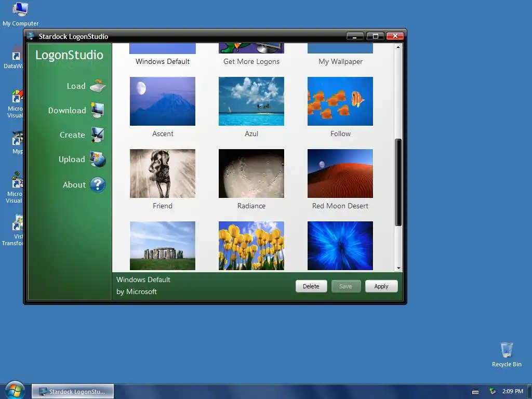
Task: Click the Follow caption text
Action: point(340,134)
